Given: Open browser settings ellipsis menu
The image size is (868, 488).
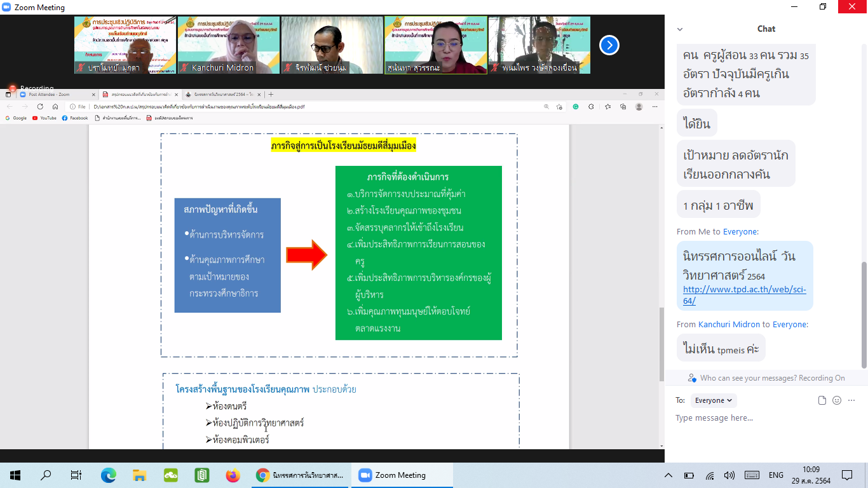Looking at the screenshot, I should (x=654, y=107).
